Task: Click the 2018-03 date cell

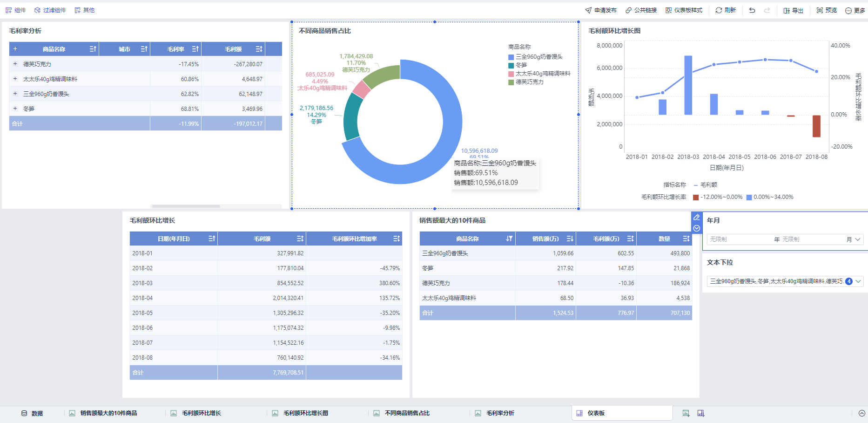Action: 174,283
